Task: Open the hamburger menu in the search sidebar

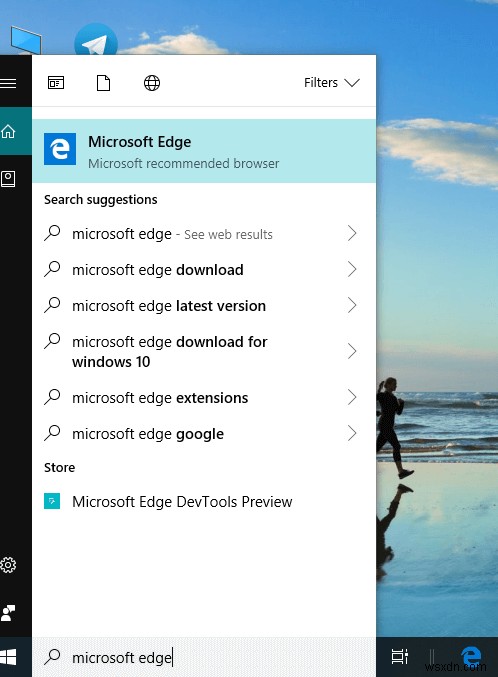Action: point(8,83)
